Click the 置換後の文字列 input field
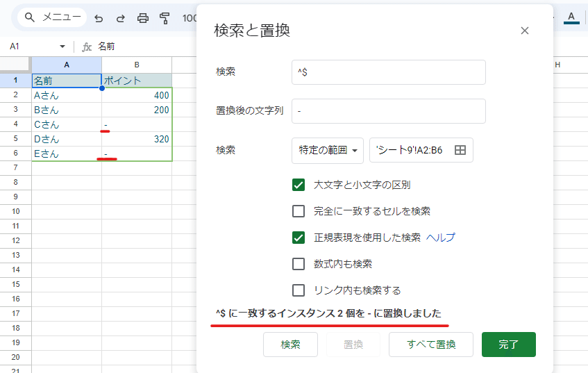This screenshot has width=588, height=373. click(389, 111)
